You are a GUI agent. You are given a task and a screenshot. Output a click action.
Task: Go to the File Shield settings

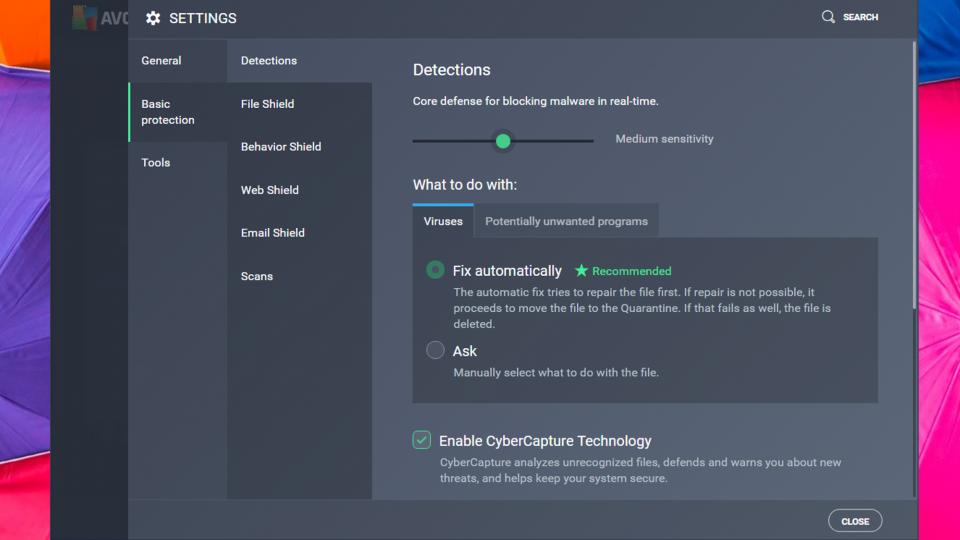267,104
